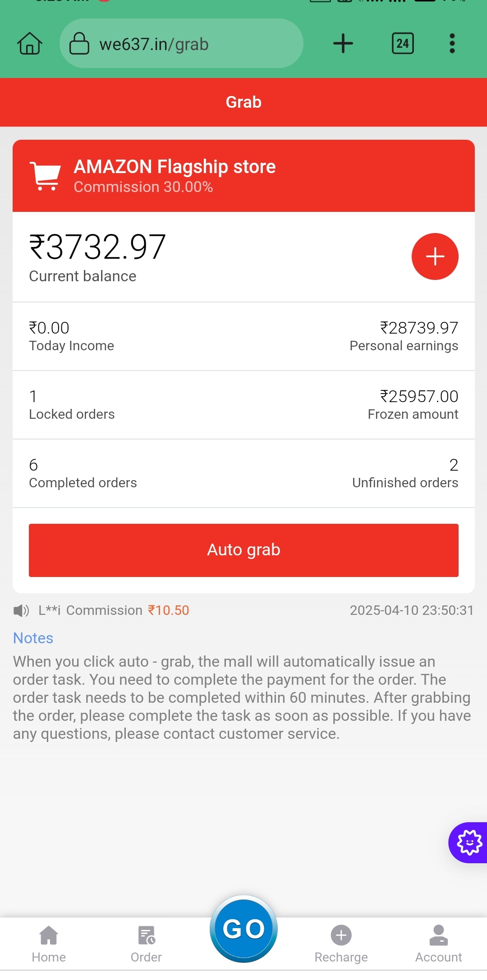Switch to the Home tab

tap(49, 943)
